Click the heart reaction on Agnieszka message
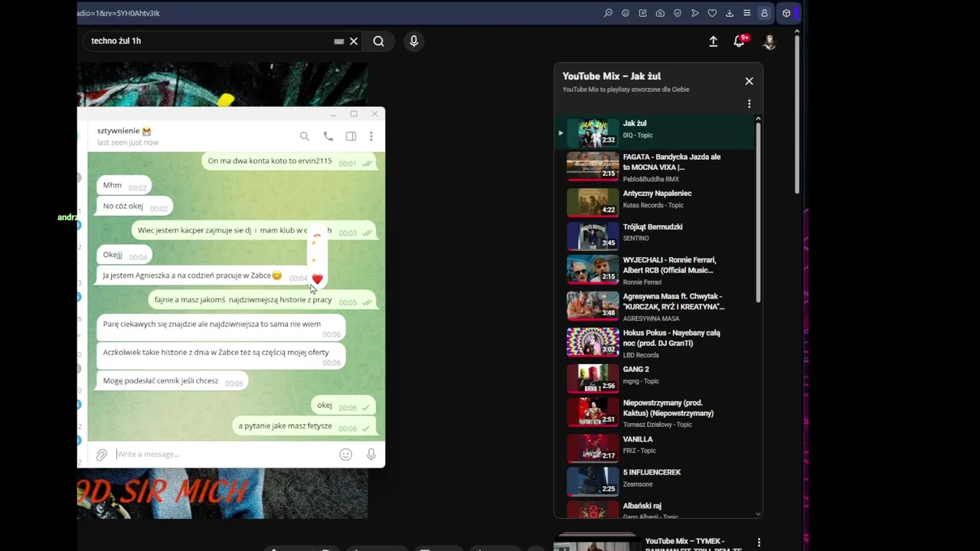Screen dimensions: 980x551 [x=317, y=279]
